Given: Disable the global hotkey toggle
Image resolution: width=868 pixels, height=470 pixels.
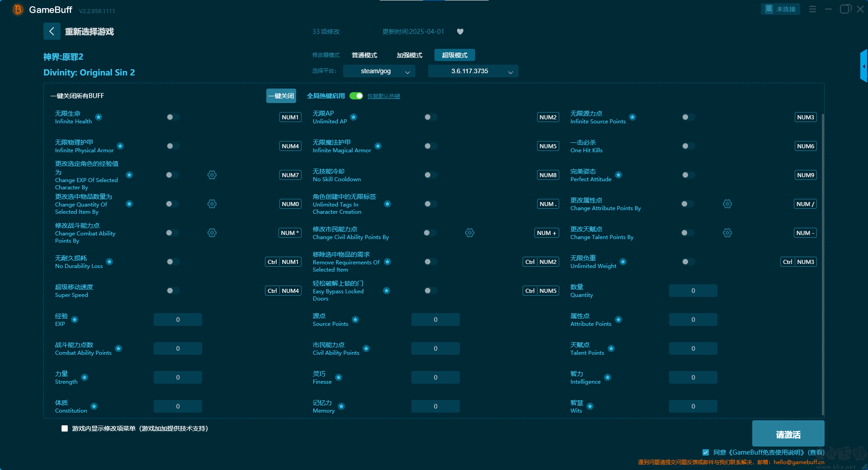Looking at the screenshot, I should 356,96.
